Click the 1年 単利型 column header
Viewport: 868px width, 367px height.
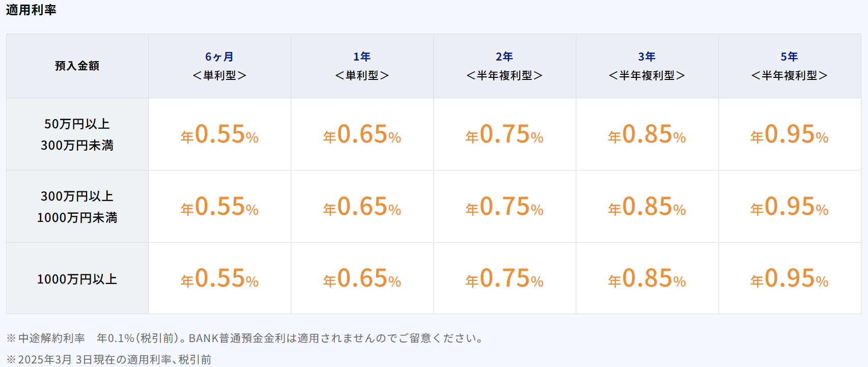(x=362, y=66)
